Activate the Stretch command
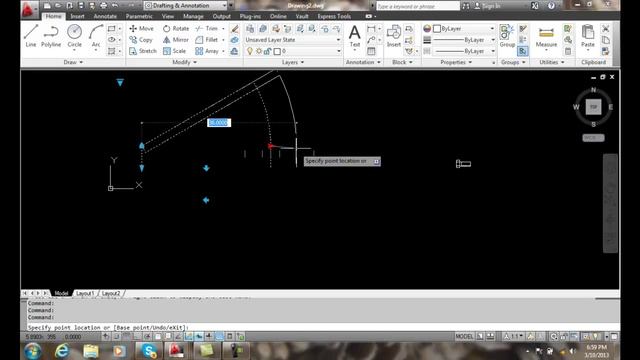Screen dimensions: 640x360 (x=143, y=51)
